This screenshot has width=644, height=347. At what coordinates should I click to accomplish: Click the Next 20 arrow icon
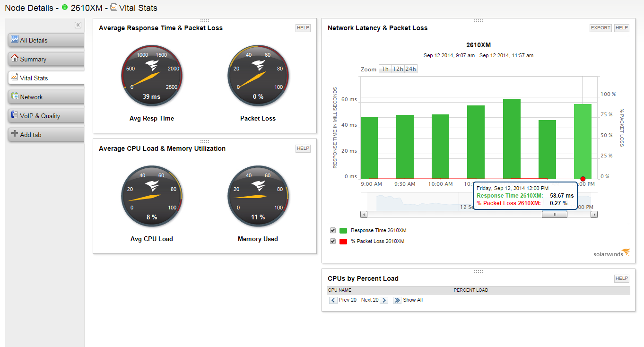384,300
